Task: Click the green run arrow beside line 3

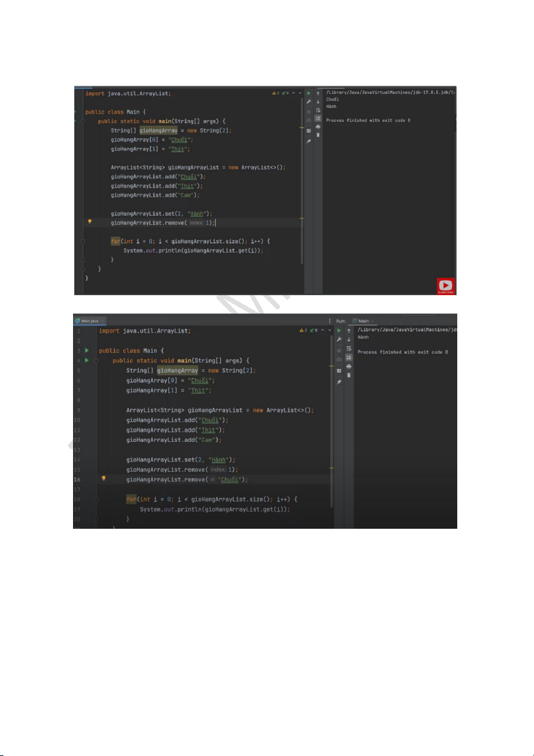Action: click(x=86, y=350)
